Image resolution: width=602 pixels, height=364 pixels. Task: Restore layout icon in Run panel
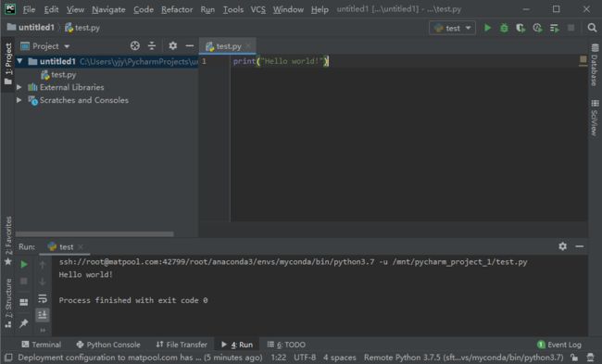[x=24, y=302]
